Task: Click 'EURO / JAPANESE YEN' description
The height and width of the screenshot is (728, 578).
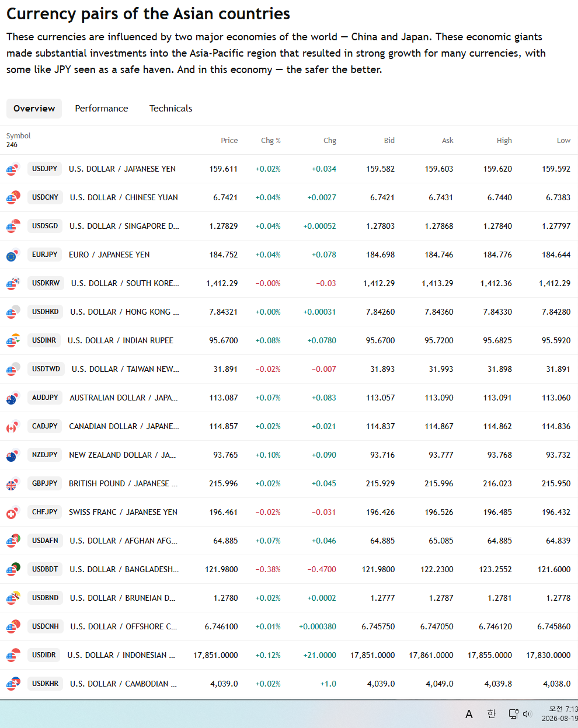Action: point(109,255)
